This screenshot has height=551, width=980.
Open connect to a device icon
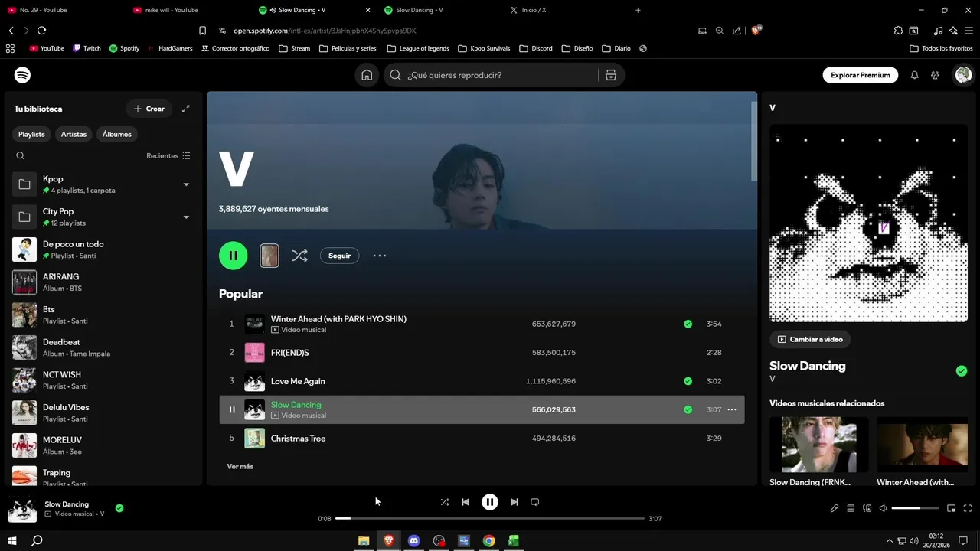coord(867,508)
